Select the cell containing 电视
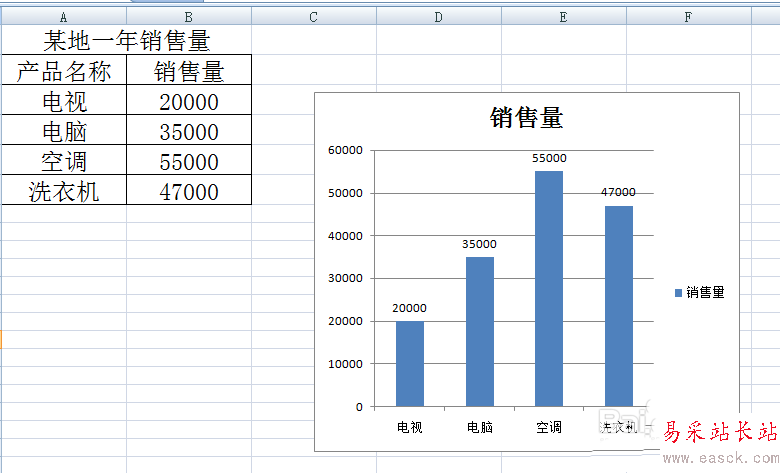The height and width of the screenshot is (473, 780). click(64, 100)
